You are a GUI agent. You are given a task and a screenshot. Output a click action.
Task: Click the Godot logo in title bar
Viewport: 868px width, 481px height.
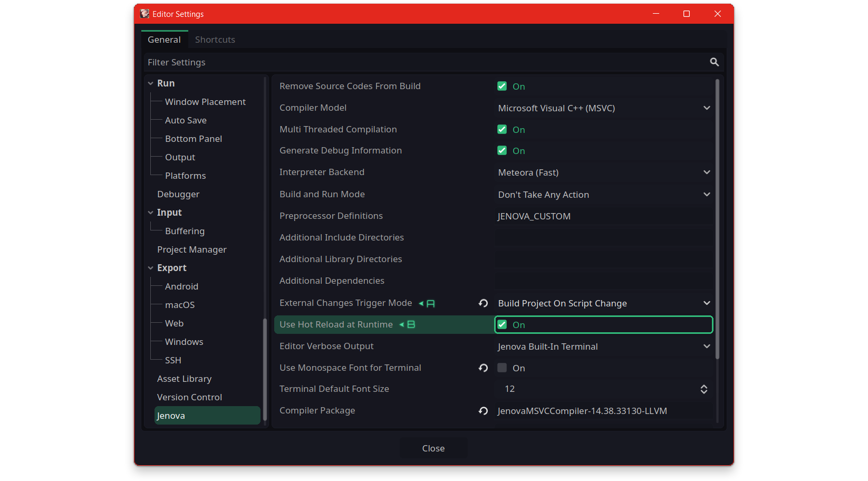(x=144, y=14)
